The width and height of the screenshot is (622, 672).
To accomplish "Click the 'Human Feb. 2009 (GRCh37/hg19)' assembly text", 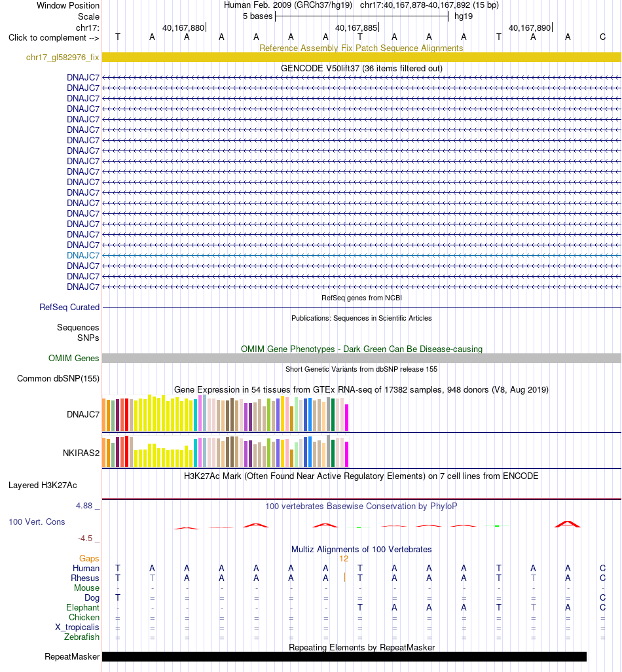I will (288, 6).
